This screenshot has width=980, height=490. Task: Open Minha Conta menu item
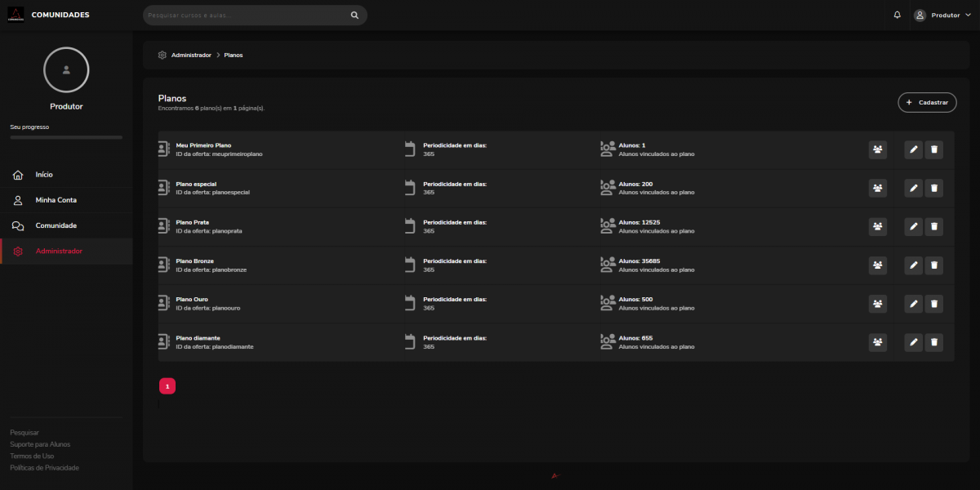(x=56, y=200)
